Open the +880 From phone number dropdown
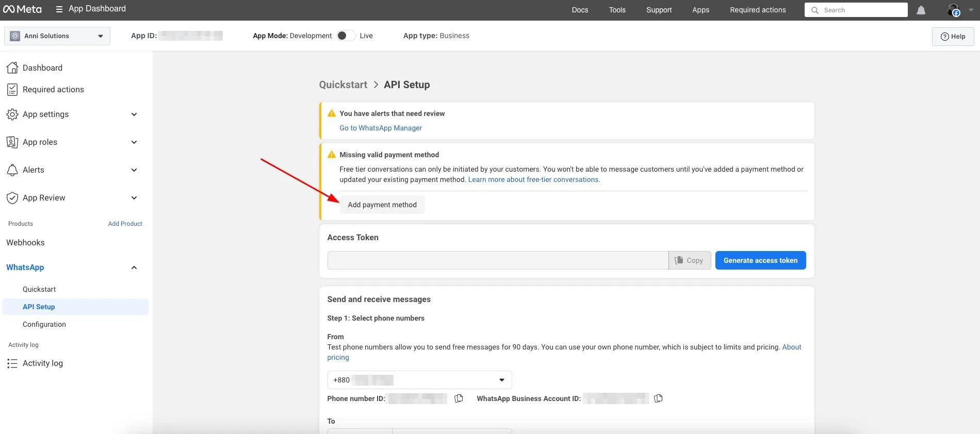The width and height of the screenshot is (980, 434). pyautogui.click(x=419, y=380)
